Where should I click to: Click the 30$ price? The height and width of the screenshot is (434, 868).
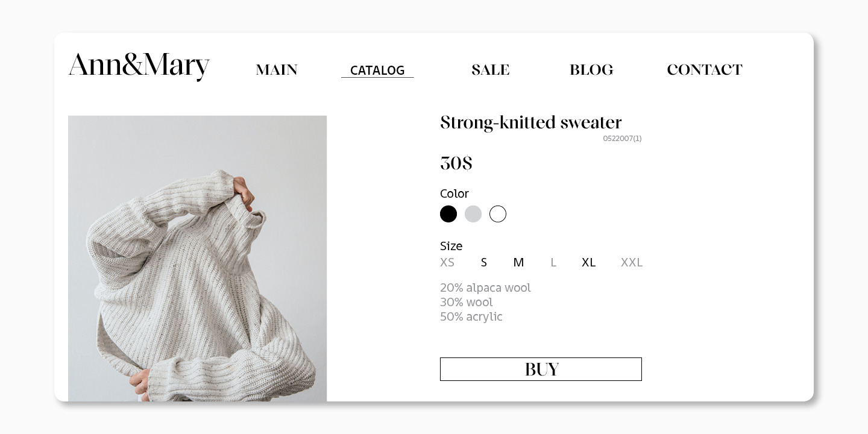tap(456, 163)
